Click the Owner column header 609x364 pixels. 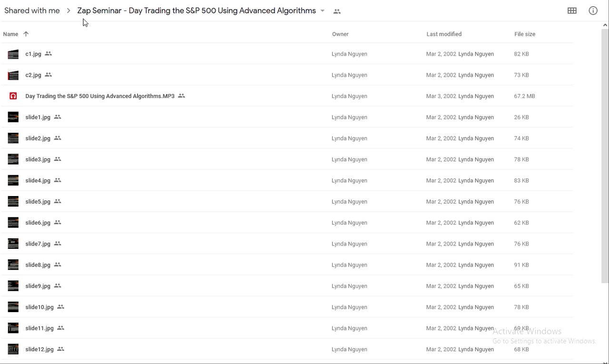340,34
